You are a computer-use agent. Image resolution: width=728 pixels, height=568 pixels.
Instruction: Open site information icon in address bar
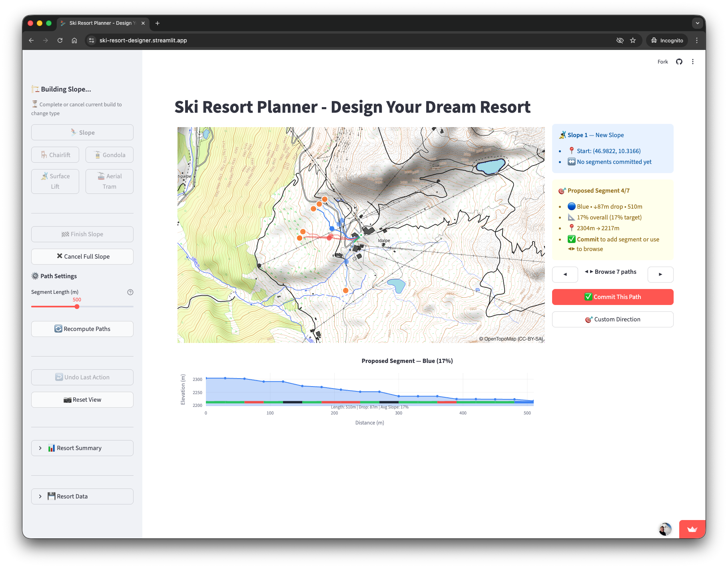point(92,40)
